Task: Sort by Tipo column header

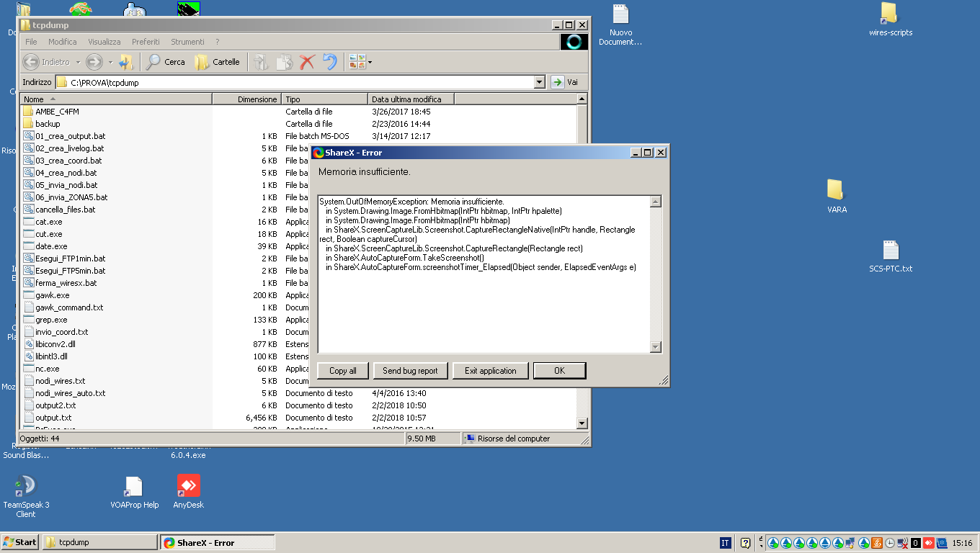Action: (324, 99)
